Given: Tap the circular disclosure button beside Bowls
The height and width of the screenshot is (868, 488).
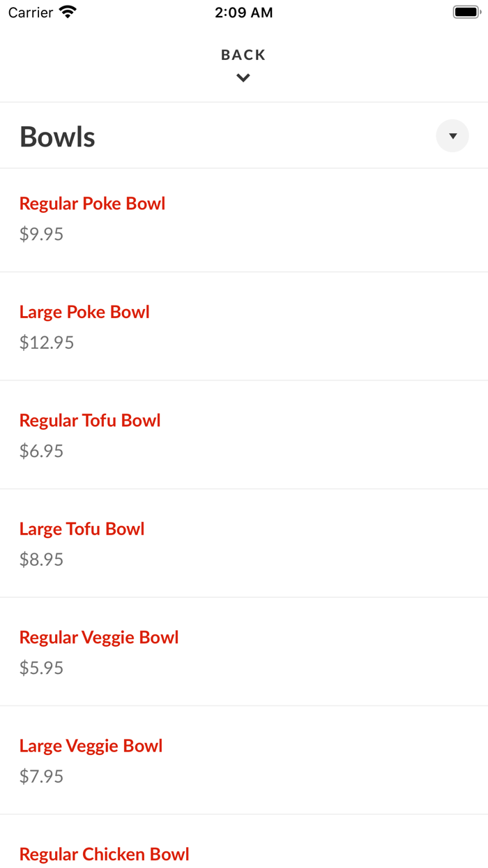Looking at the screenshot, I should tap(452, 135).
